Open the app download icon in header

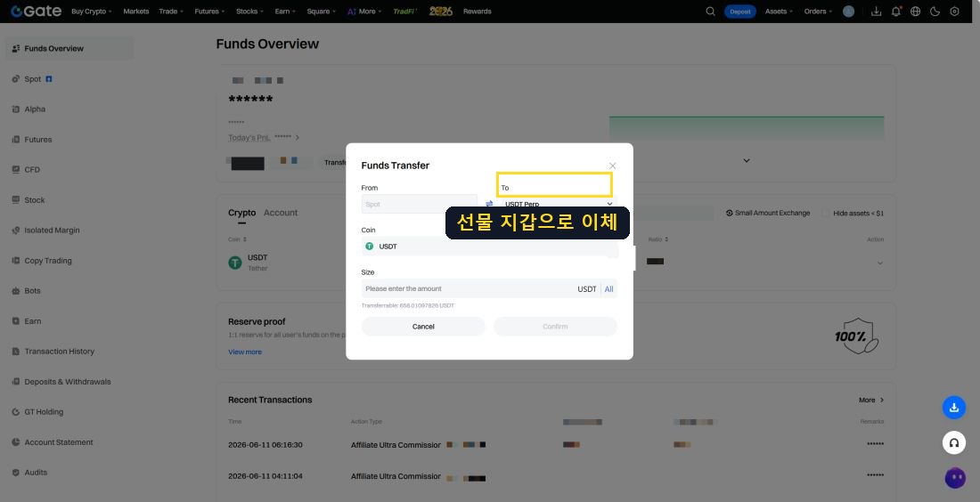877,12
